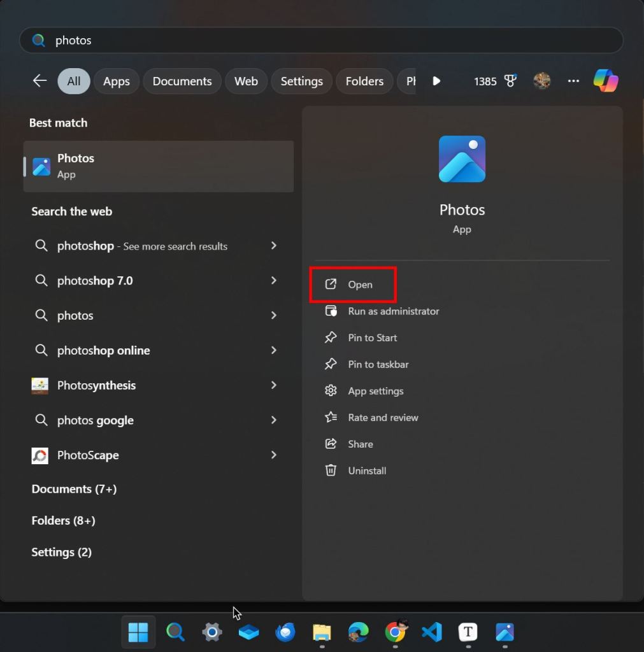
Task: Switch to the Settings filter tab
Action: click(x=301, y=81)
